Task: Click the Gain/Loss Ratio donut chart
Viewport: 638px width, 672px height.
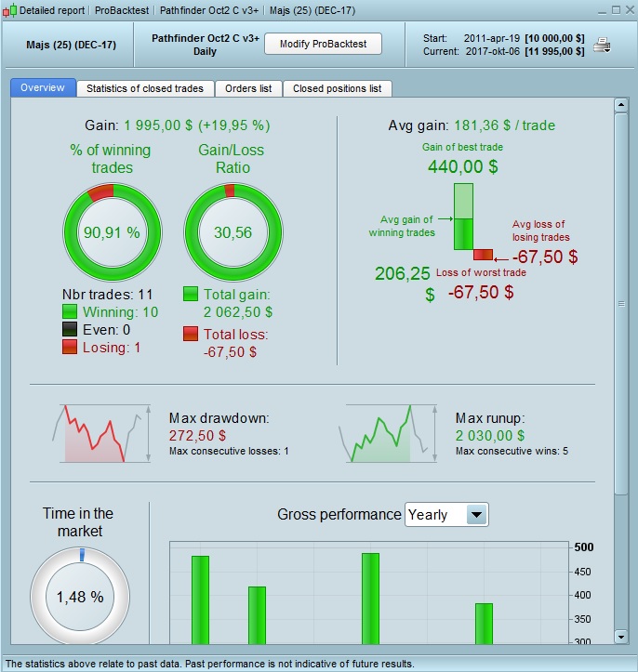Action: [233, 232]
